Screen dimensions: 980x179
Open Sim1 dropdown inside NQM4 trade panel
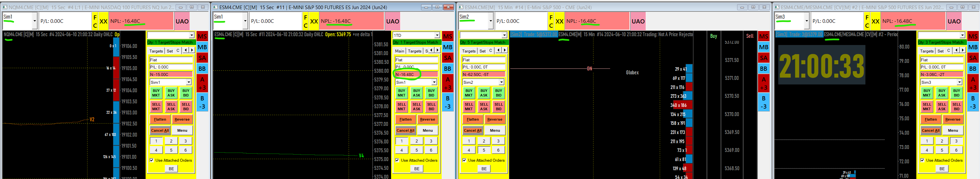pos(189,82)
